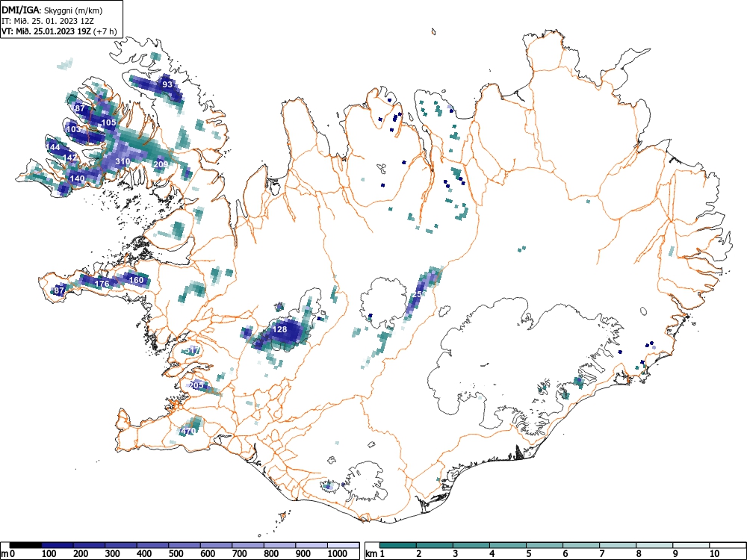Click the 160 value label on map
This screenshot has height=560, width=747.
coord(136,280)
